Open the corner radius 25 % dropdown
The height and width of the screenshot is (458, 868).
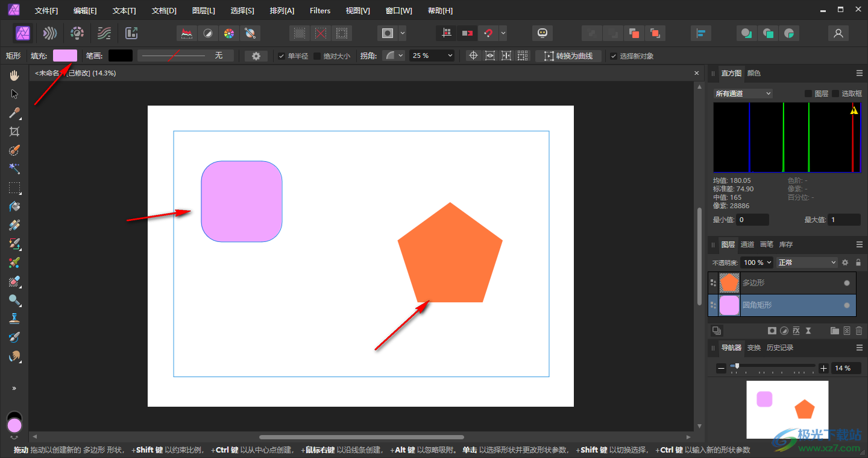click(x=432, y=56)
